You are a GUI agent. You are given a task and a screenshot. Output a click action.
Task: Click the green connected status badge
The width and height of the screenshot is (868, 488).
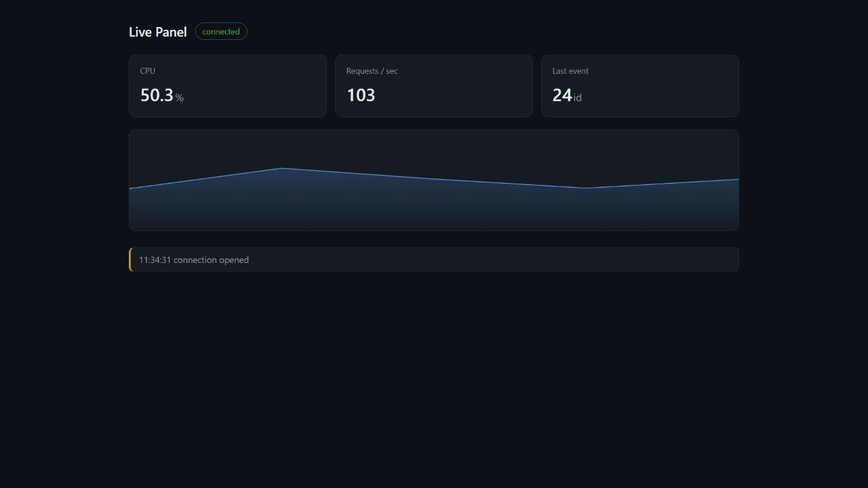[x=221, y=31]
